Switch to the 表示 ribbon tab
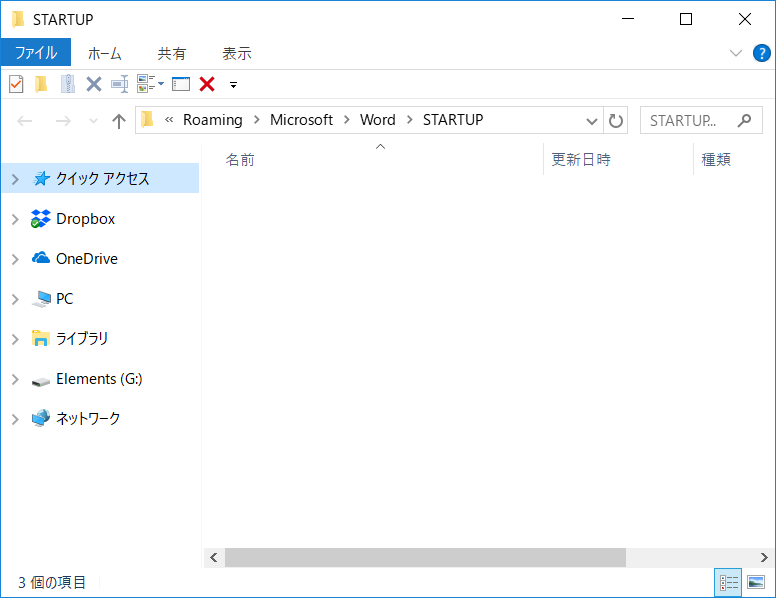Image resolution: width=776 pixels, height=598 pixels. [237, 54]
